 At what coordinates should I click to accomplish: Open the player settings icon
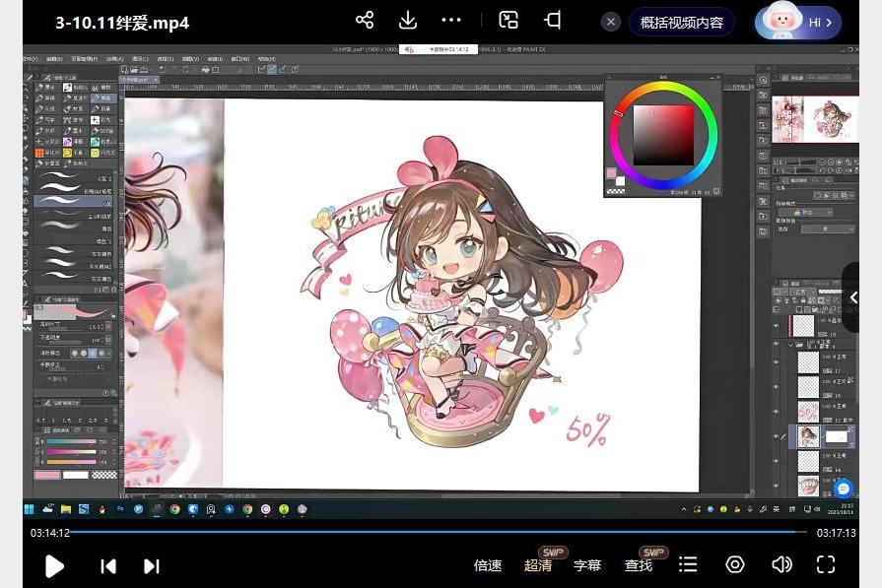point(734,564)
